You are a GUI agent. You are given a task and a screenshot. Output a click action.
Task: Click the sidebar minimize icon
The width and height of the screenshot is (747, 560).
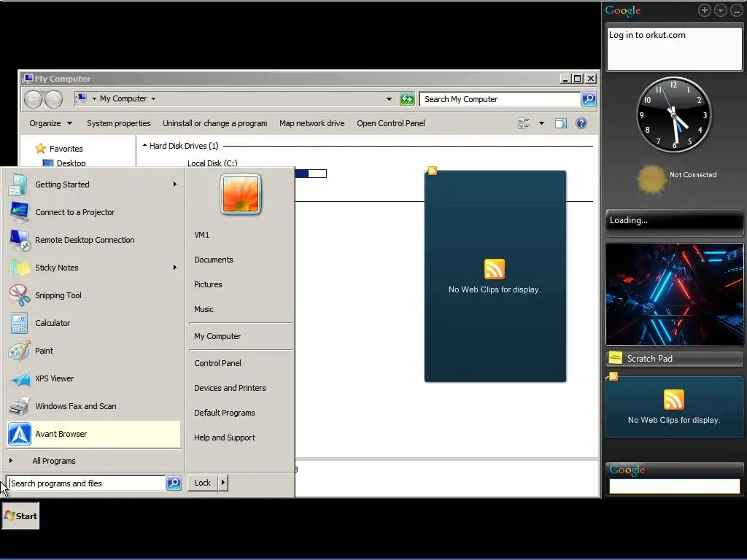click(737, 10)
